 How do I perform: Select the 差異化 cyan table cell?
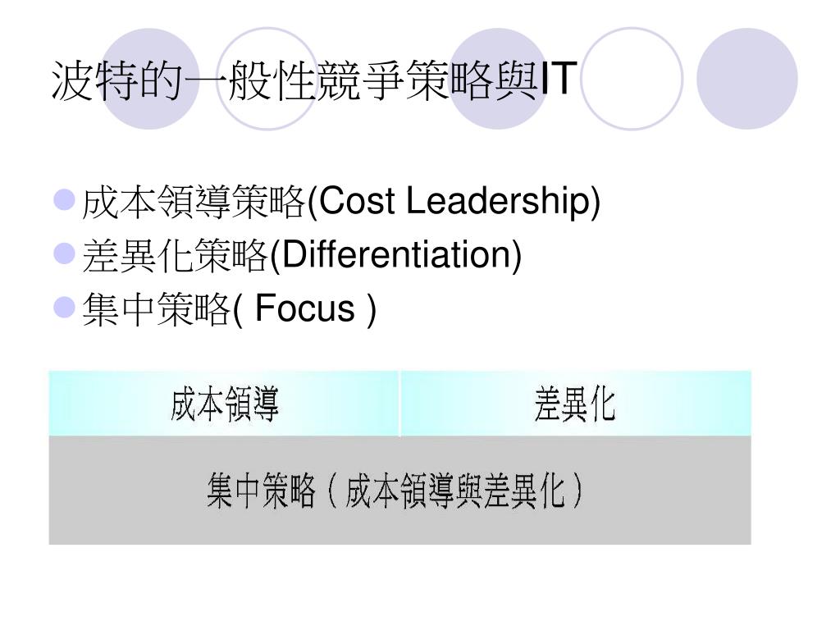(576, 404)
